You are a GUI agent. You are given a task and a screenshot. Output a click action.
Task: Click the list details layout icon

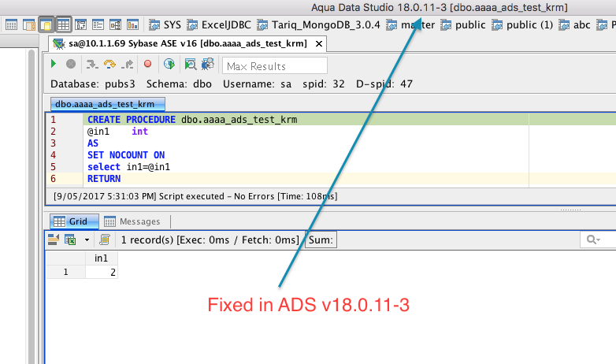[98, 25]
